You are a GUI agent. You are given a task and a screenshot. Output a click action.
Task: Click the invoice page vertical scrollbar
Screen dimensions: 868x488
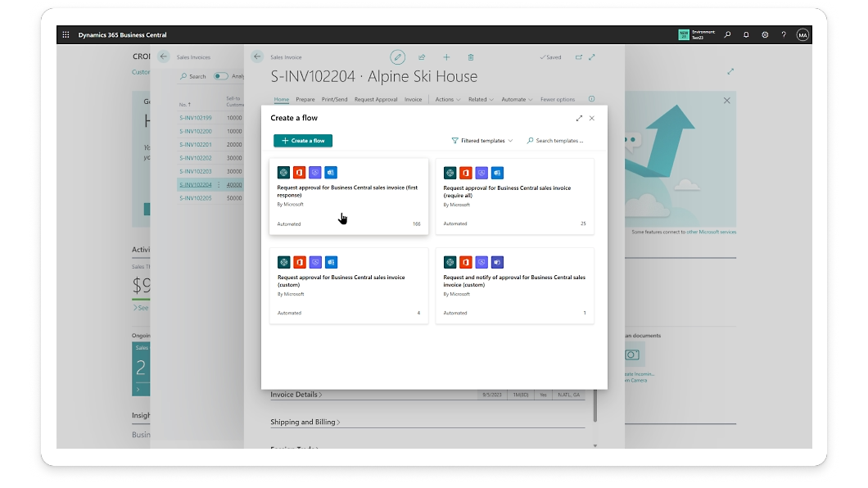point(595,405)
